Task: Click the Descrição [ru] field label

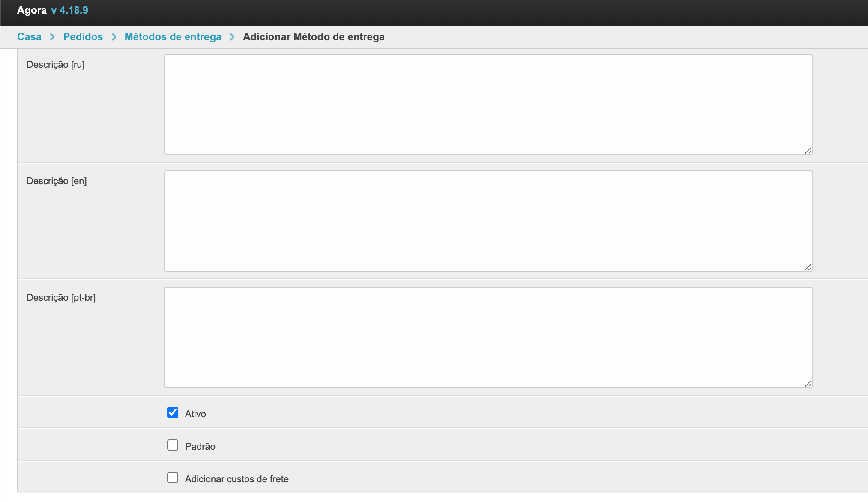Action: click(56, 64)
